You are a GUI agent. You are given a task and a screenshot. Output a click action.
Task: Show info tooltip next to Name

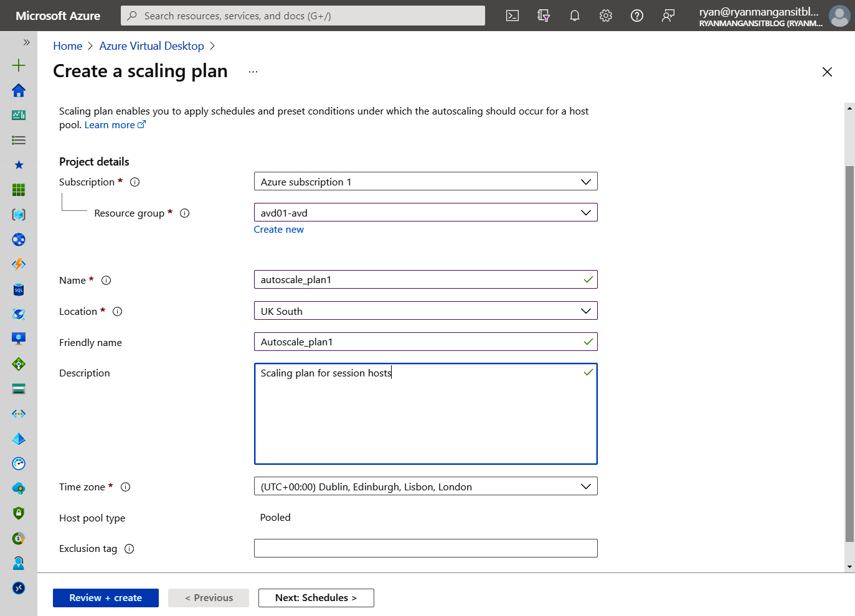[106, 281]
